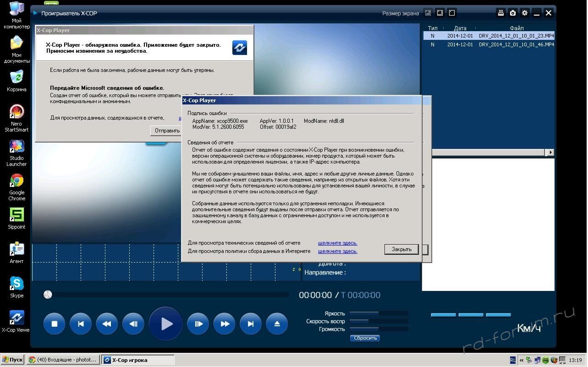
Task: Open player settings gear icon
Action: (x=525, y=13)
